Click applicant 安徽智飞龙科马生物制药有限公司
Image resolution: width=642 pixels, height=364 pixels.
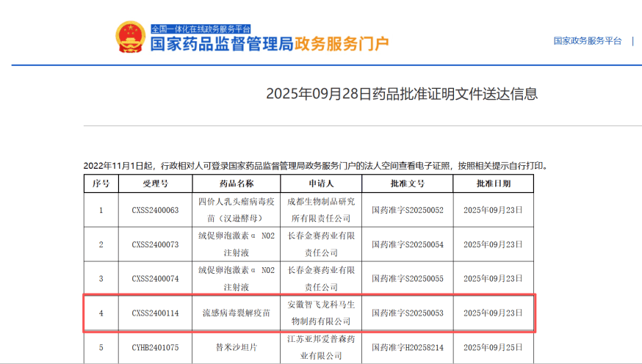pos(320,313)
